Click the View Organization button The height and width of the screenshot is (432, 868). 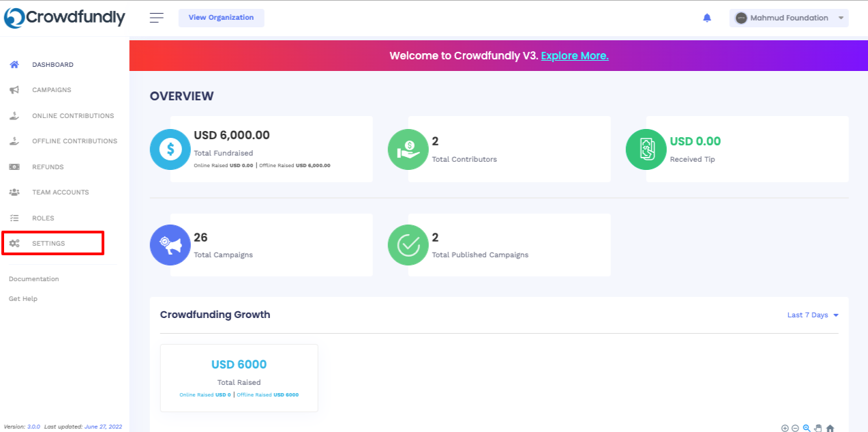221,18
